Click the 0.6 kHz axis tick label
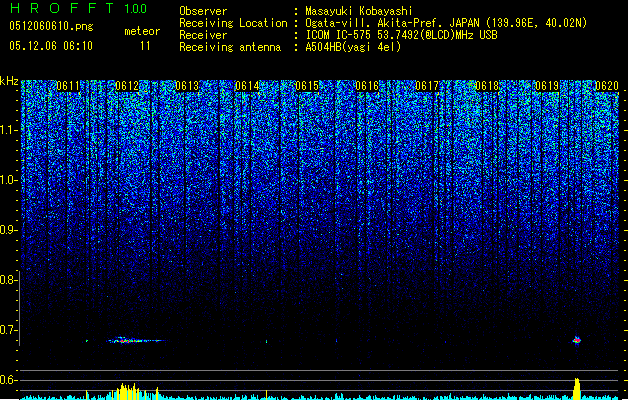 tap(8, 380)
